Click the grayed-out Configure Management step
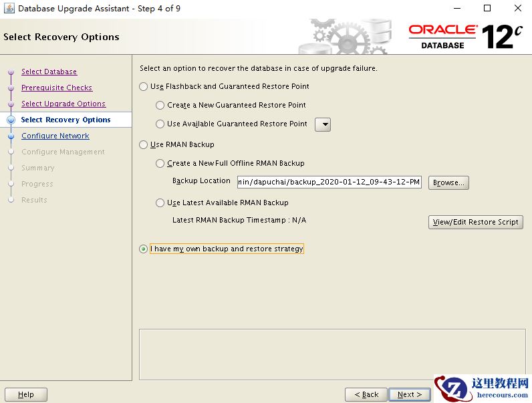Image resolution: width=532 pixels, height=403 pixels. (x=63, y=152)
